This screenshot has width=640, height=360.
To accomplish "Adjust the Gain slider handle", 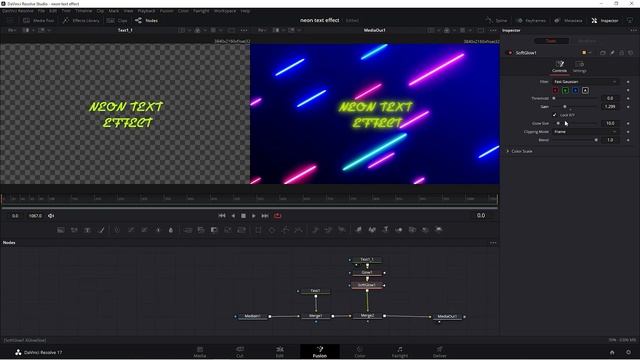I will (565, 107).
